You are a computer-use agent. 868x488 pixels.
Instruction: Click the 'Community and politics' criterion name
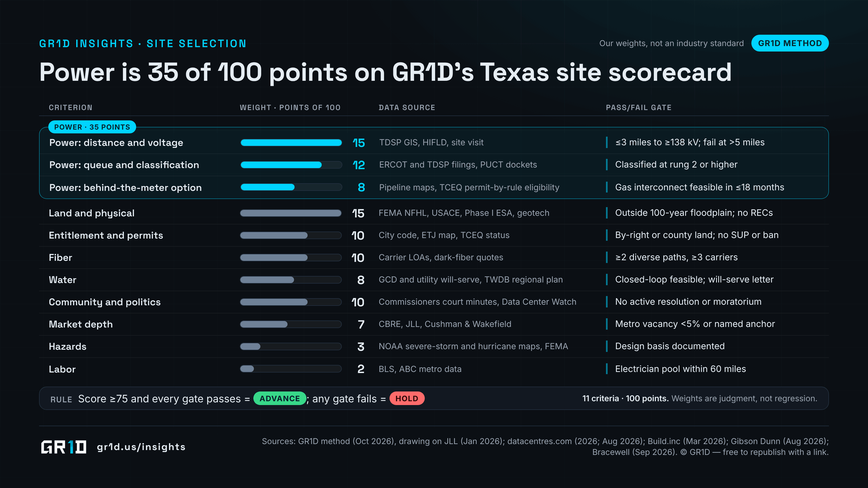(x=105, y=302)
